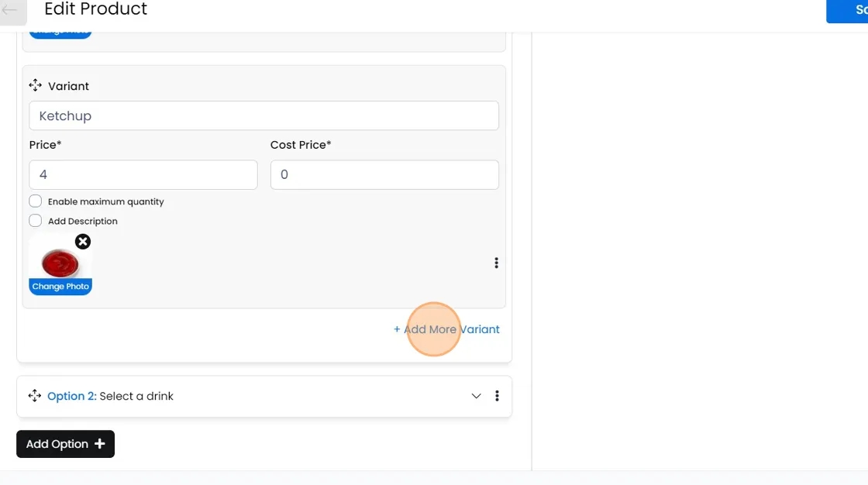Click the clipped Change Photo button at top
The height and width of the screenshot is (485, 868).
[60, 34]
